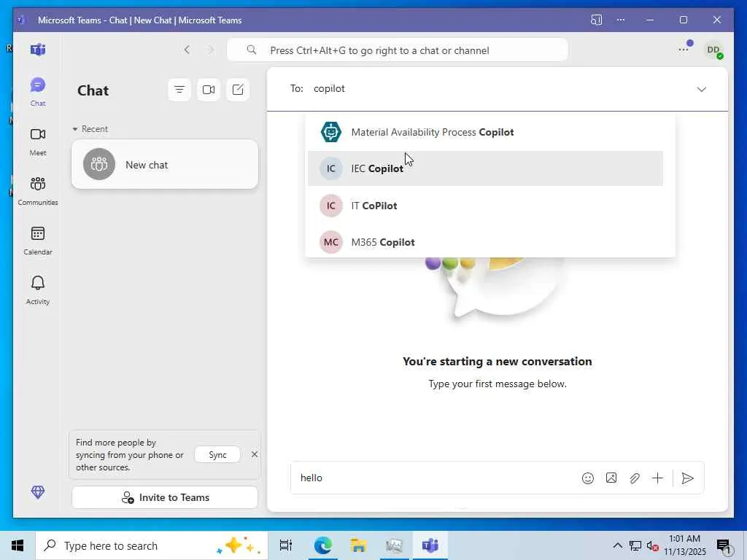Open the taskbar clock and date
The width and height of the screenshot is (747, 560).
[x=684, y=545]
